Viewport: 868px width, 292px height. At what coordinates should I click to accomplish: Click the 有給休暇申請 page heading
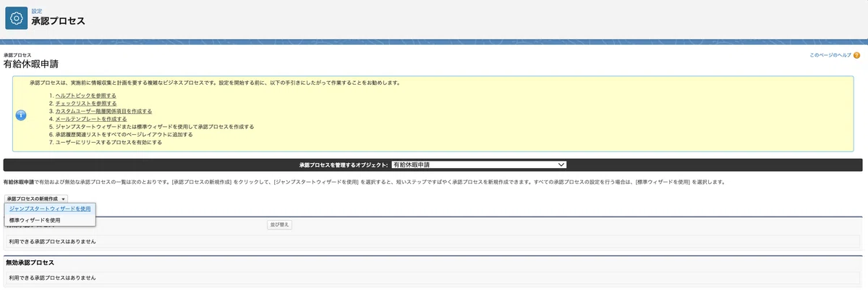31,64
